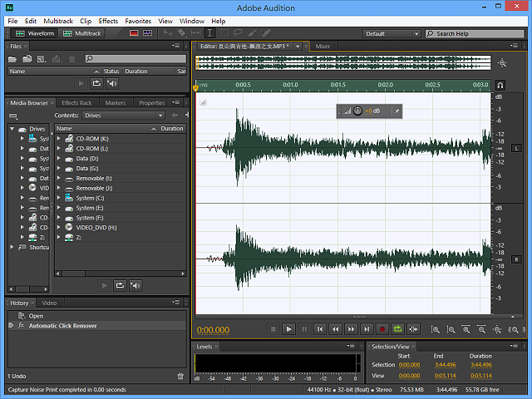Click the Rewind transport button

(x=336, y=329)
